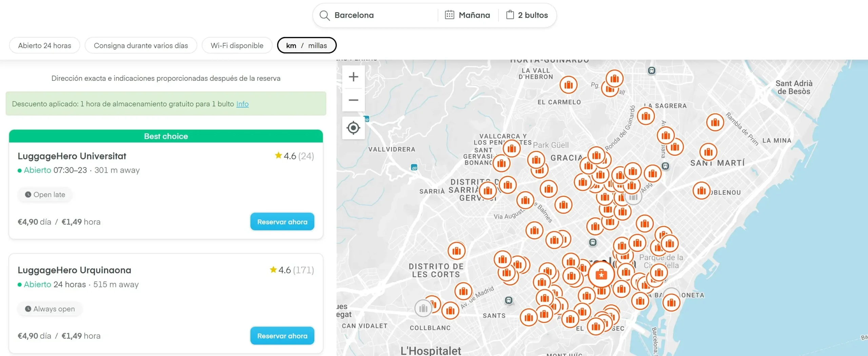This screenshot has width=868, height=356.
Task: Reserve LuggageHero Universitat now
Action: pos(282,222)
